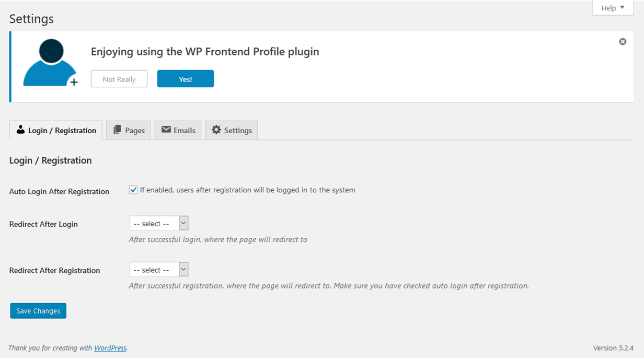Open the Settings tab
This screenshot has height=358, width=644.
point(232,131)
